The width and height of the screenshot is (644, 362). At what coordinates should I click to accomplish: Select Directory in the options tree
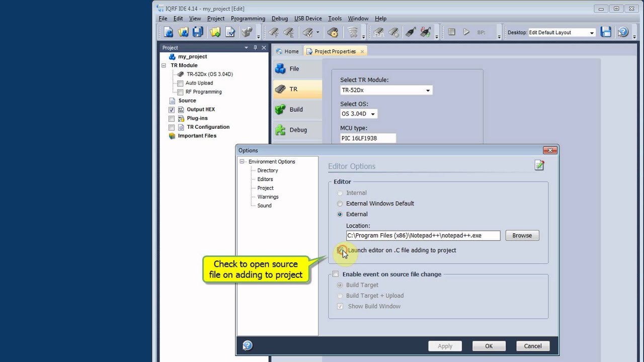268,170
